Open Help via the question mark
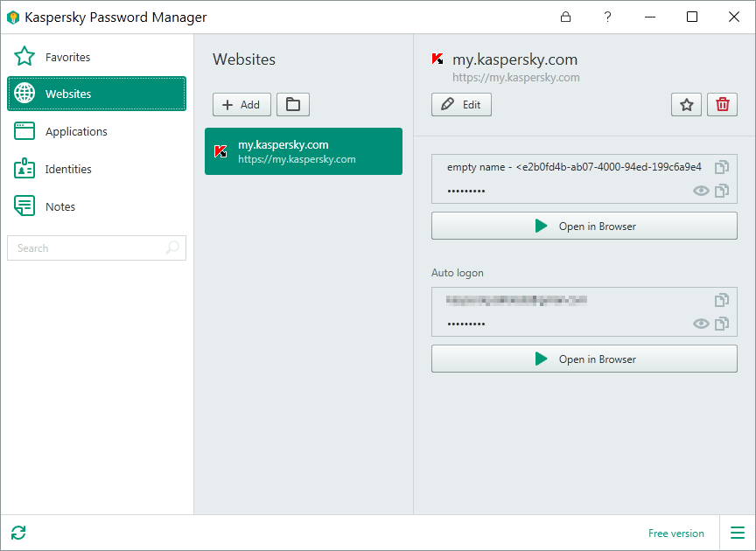Screen dimensions: 756x551 click(607, 17)
